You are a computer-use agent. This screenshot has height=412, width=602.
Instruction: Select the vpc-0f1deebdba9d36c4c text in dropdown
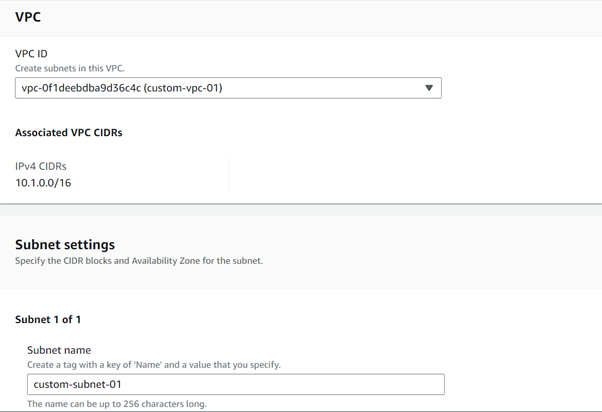pos(81,88)
